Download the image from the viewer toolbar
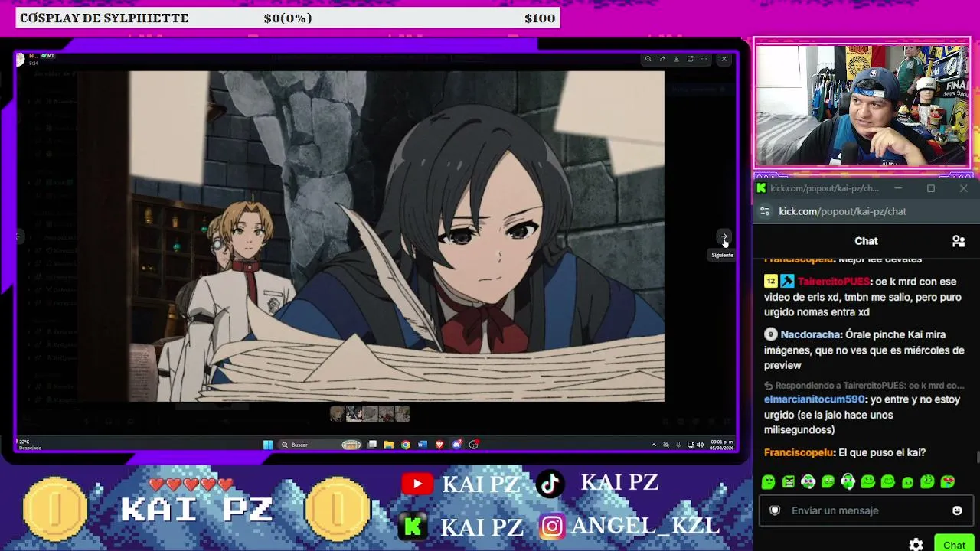Image resolution: width=980 pixels, height=551 pixels. pos(676,59)
